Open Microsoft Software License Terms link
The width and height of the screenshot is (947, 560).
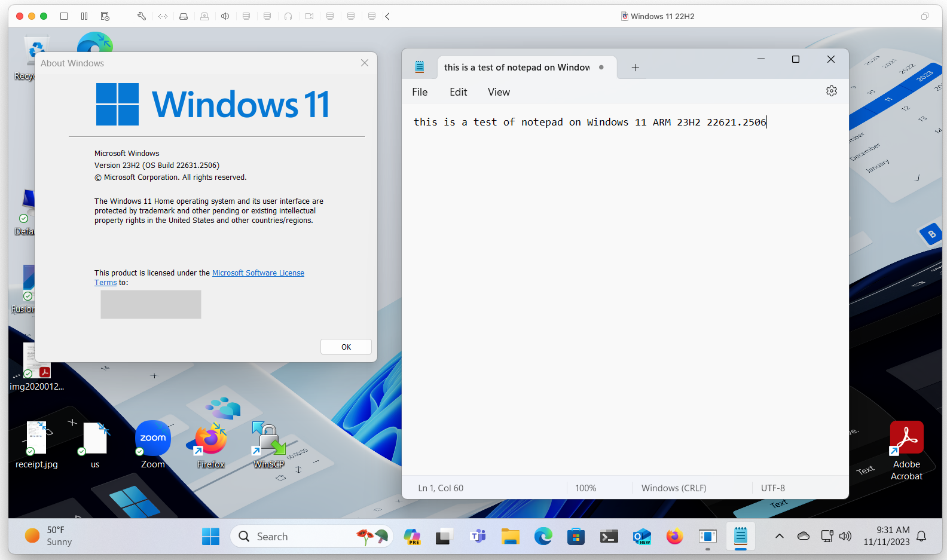[258, 273]
